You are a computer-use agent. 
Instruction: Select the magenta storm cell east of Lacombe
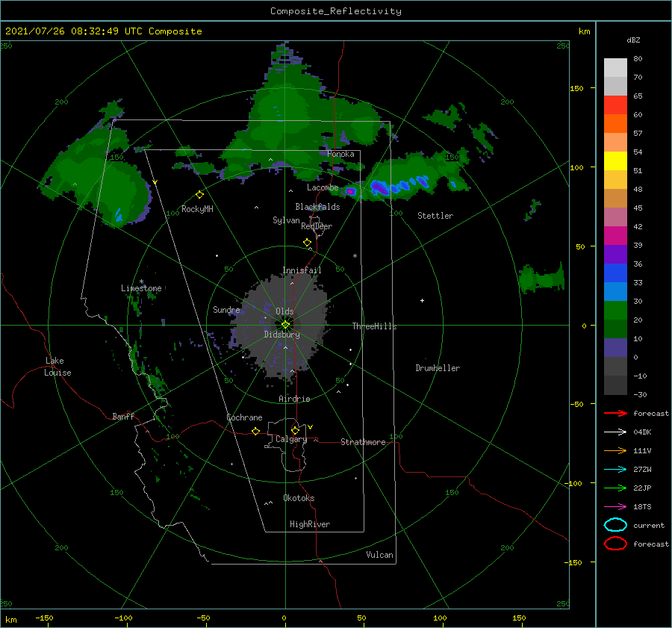point(351,191)
